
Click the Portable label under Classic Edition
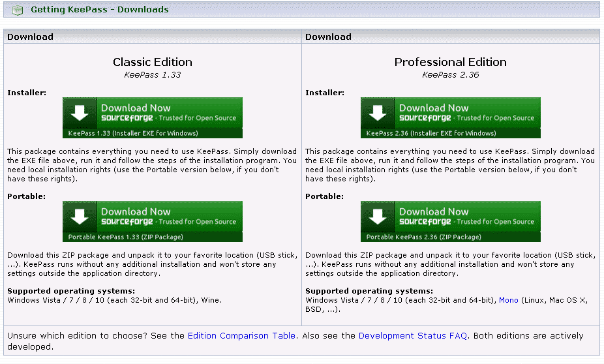[x=26, y=196]
